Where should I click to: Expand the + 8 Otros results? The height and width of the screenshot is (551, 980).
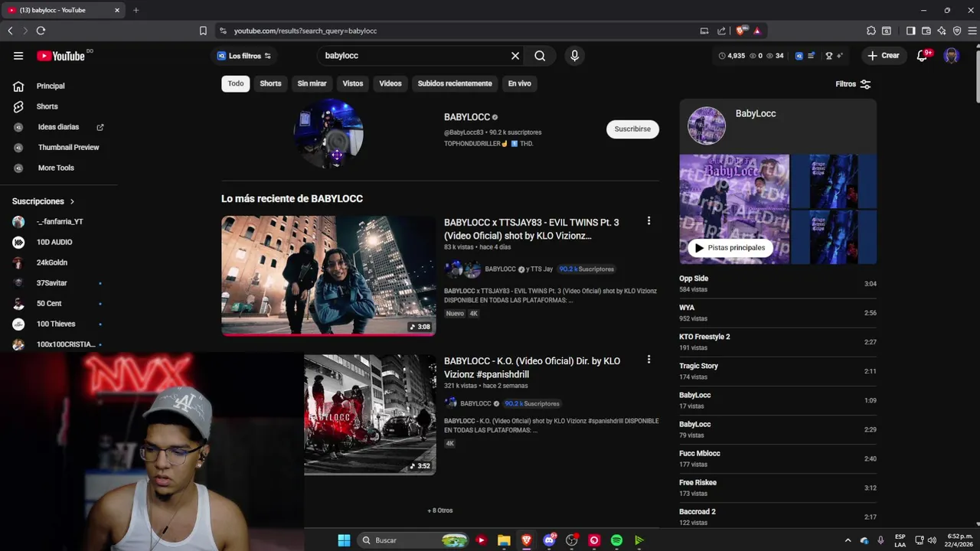[440, 510]
